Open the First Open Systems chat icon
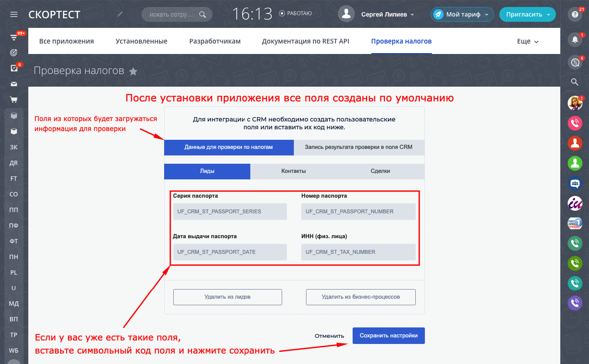This screenshot has height=364, width=589. click(575, 223)
